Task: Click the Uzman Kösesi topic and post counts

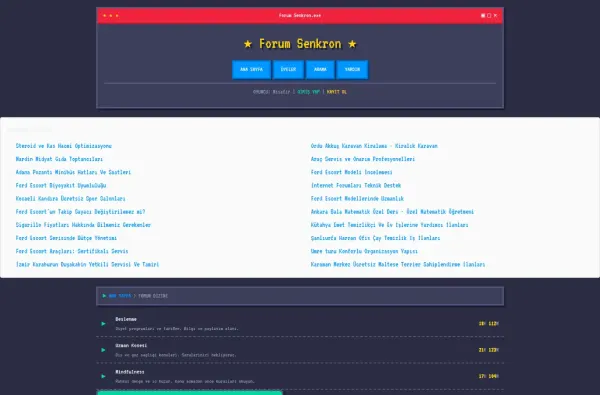Action: (489, 350)
